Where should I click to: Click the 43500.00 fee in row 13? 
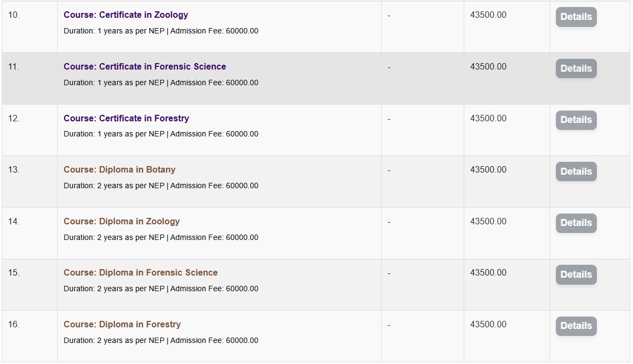click(488, 169)
